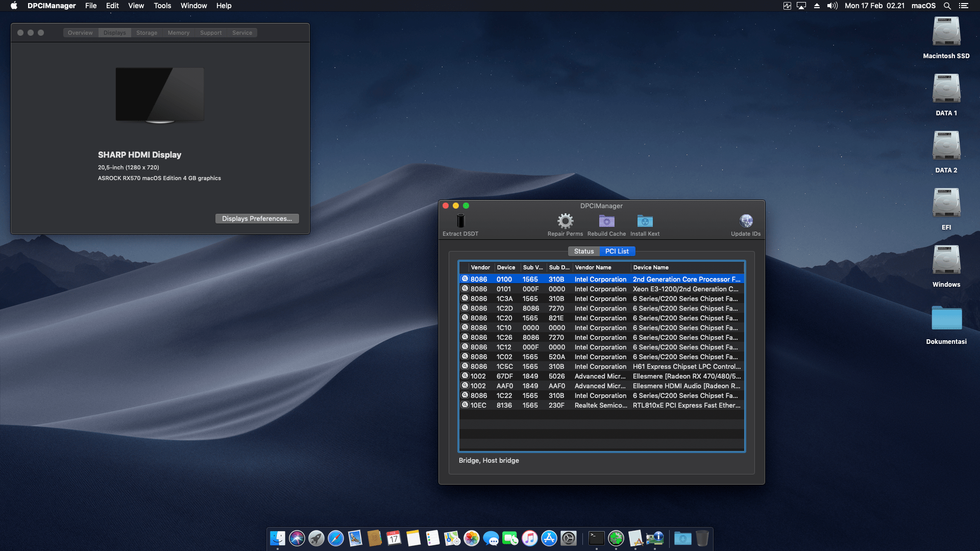
Task: Select the PCI List tab
Action: click(617, 251)
